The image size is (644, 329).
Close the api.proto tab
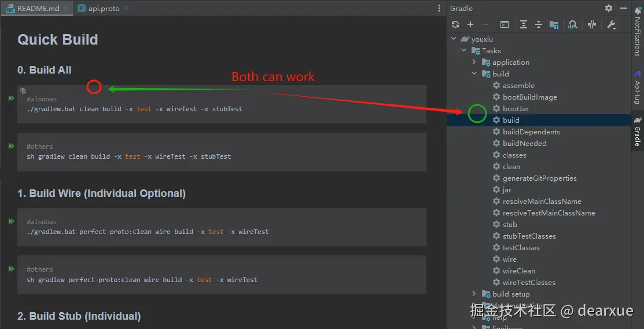[126, 8]
